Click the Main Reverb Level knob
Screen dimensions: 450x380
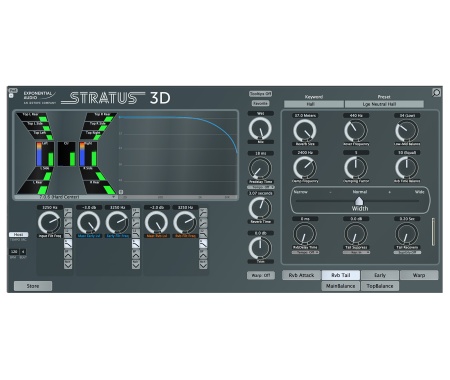pos(156,222)
